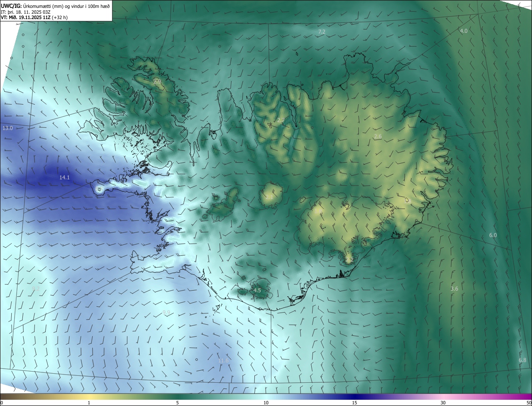Click the 2.9 value label in the Westfjords
The width and height of the screenshot is (532, 406).
pyautogui.click(x=157, y=81)
